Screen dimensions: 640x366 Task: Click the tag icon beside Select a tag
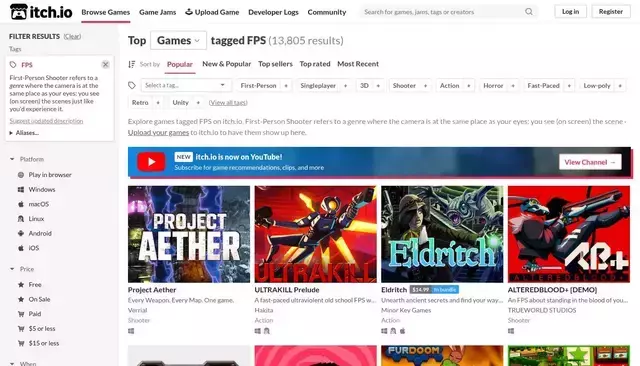[132, 85]
